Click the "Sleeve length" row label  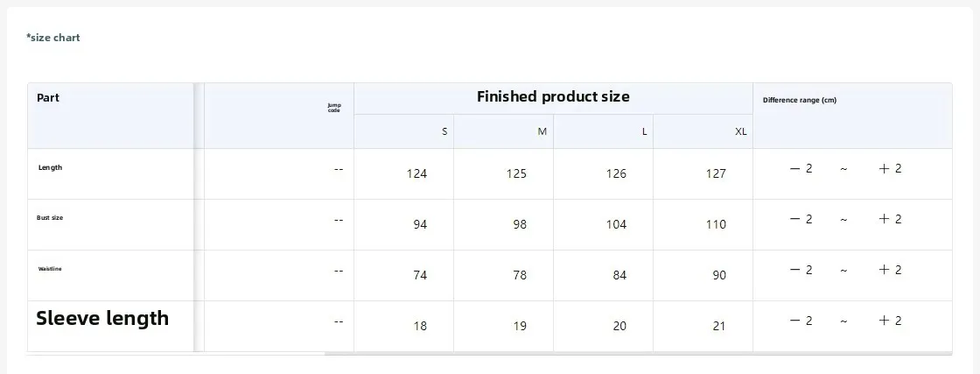coord(102,318)
